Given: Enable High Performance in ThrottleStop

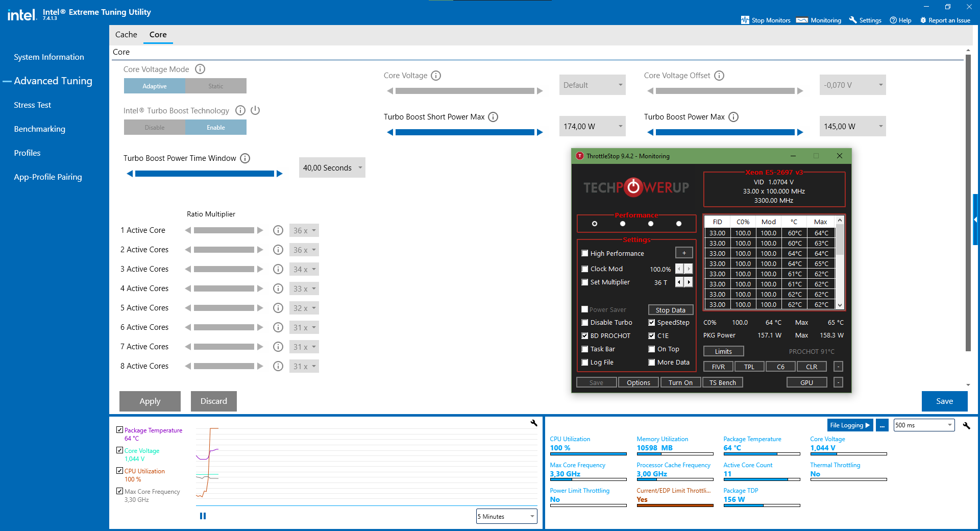Looking at the screenshot, I should (585, 253).
